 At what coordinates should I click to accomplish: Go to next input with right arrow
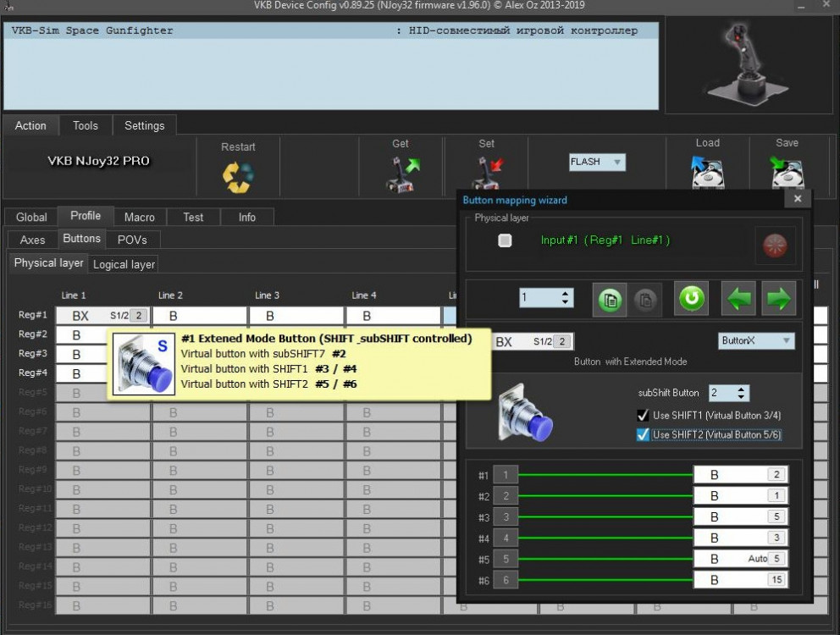778,298
